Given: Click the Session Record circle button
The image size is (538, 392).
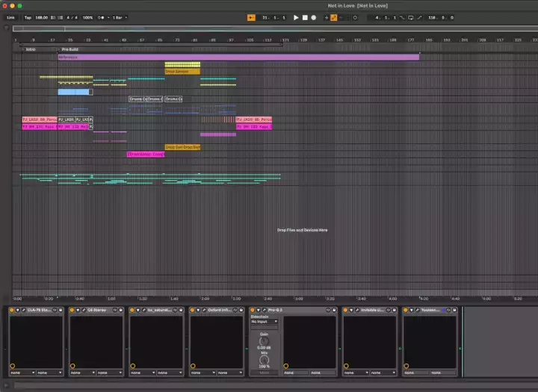Looking at the screenshot, I should [x=355, y=17].
